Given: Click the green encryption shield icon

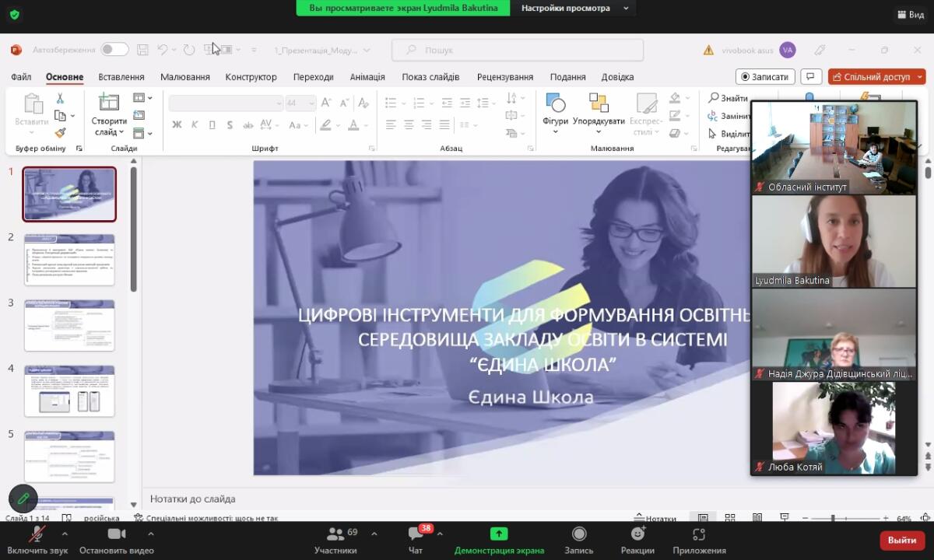Looking at the screenshot, I should point(15,14).
